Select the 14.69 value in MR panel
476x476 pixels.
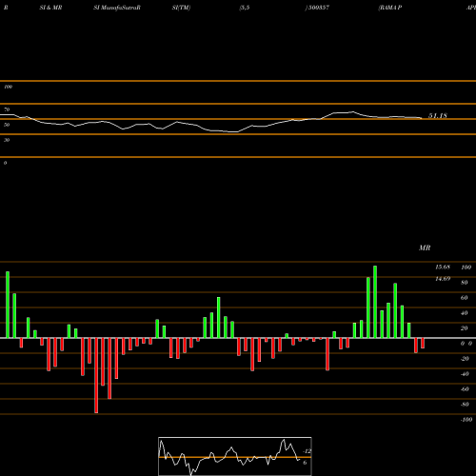443,279
